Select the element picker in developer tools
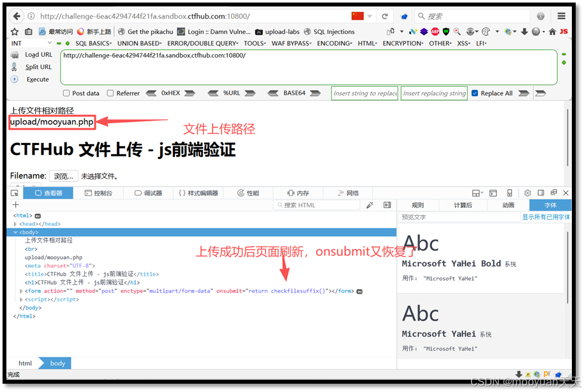The height and width of the screenshot is (392, 584). (x=14, y=192)
